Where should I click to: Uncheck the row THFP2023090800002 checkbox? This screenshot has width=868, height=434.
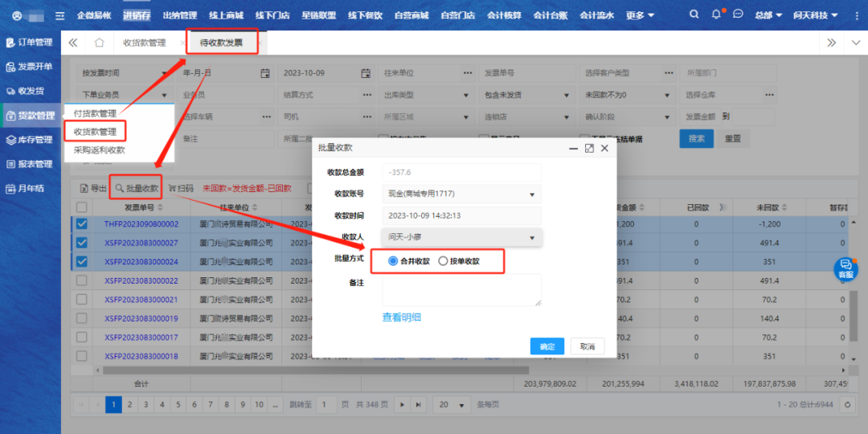81,224
